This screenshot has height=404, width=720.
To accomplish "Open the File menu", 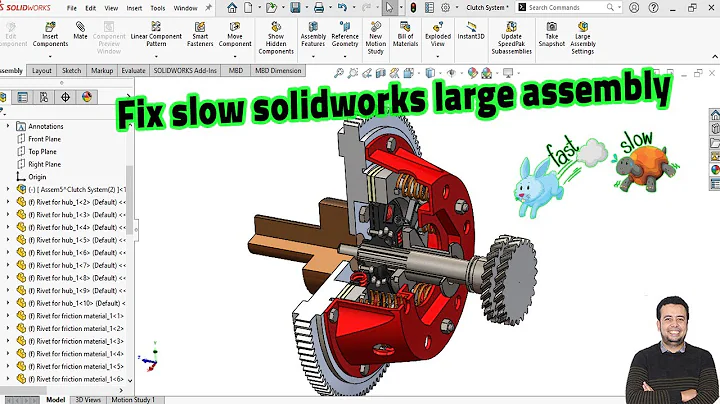I will (x=72, y=8).
